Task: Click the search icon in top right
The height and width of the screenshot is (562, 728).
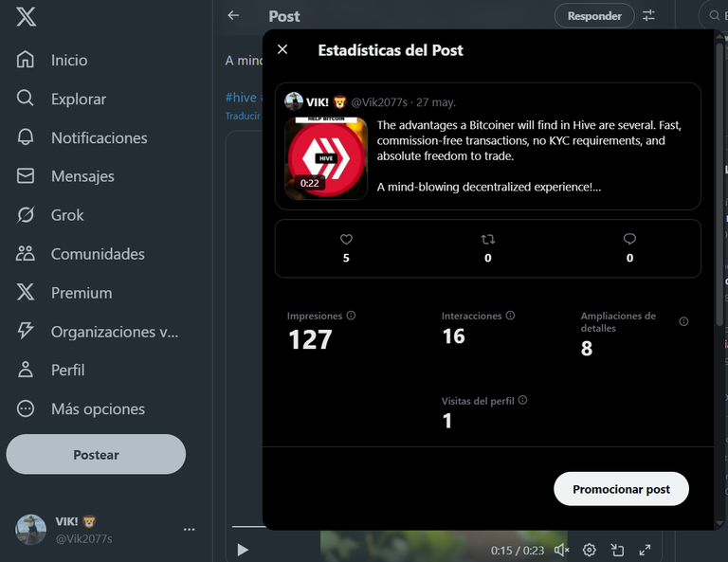Action: click(714, 16)
